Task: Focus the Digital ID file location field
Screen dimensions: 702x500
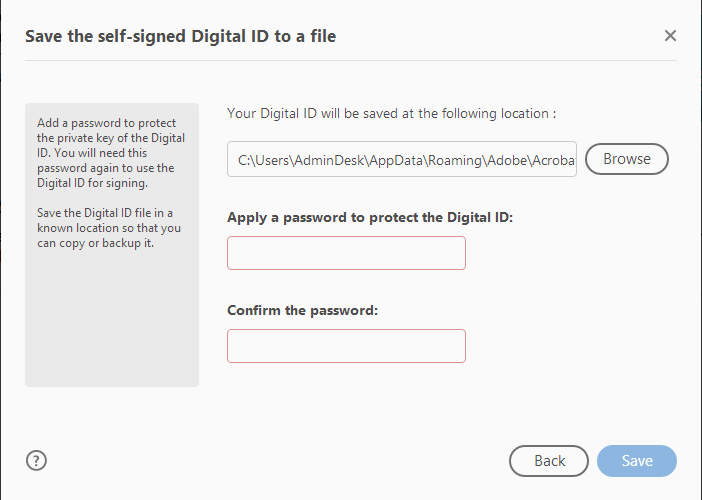Action: 402,159
